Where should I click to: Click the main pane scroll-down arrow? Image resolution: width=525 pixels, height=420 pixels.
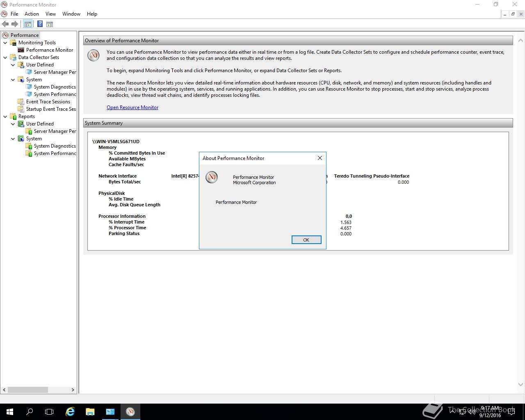point(521,384)
